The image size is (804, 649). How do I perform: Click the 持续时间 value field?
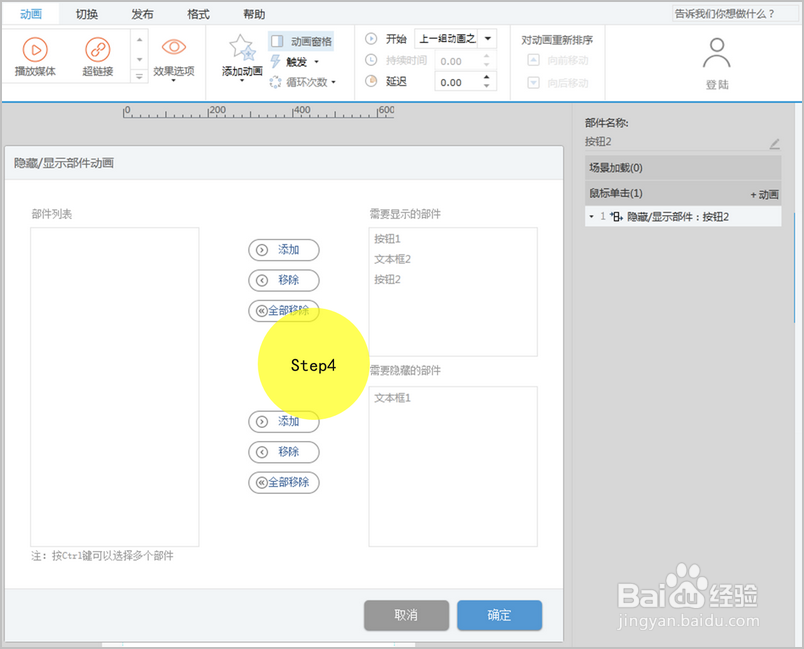coord(458,61)
